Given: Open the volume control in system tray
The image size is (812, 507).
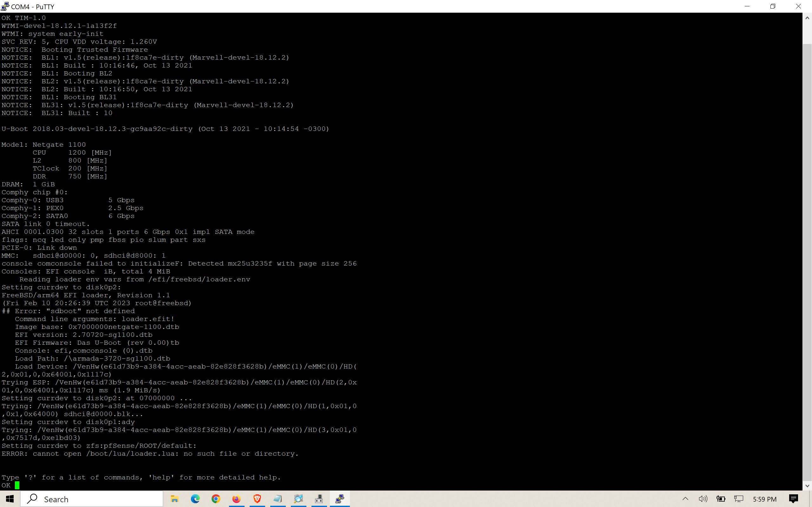Looking at the screenshot, I should pos(703,499).
